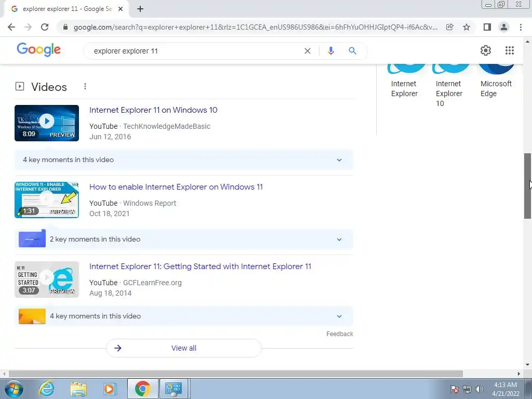Click the scroll right arrow

click(x=519, y=374)
